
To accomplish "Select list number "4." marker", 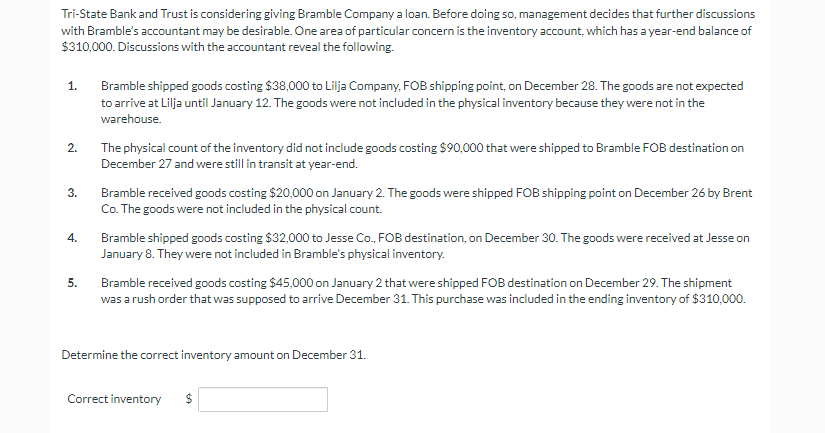I will coord(72,238).
